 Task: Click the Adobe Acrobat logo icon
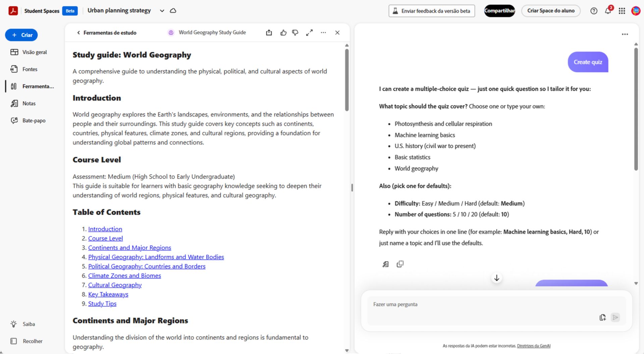pyautogui.click(x=13, y=11)
